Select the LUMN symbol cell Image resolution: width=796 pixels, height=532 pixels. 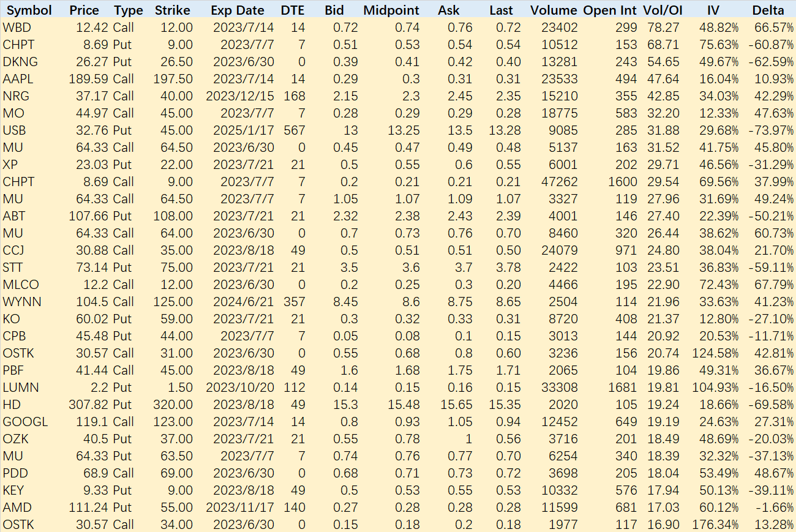21,388
